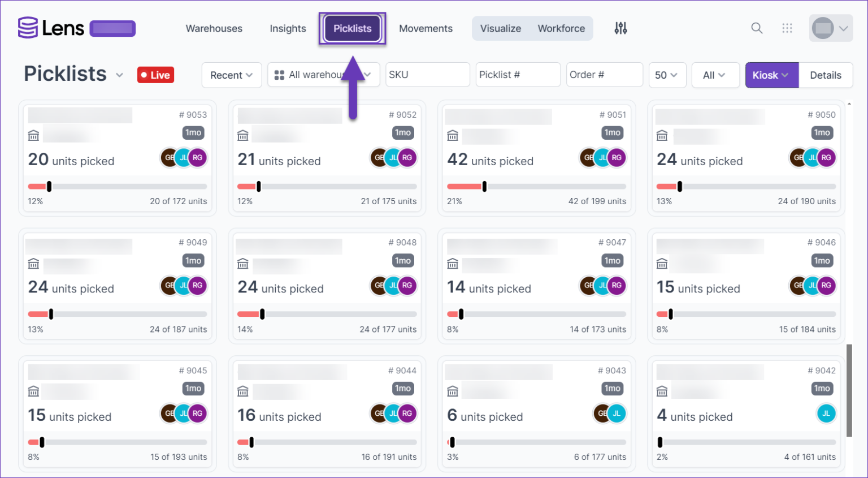Open the filter settings sliders icon
Screen dimensions: 868x478
click(620, 28)
